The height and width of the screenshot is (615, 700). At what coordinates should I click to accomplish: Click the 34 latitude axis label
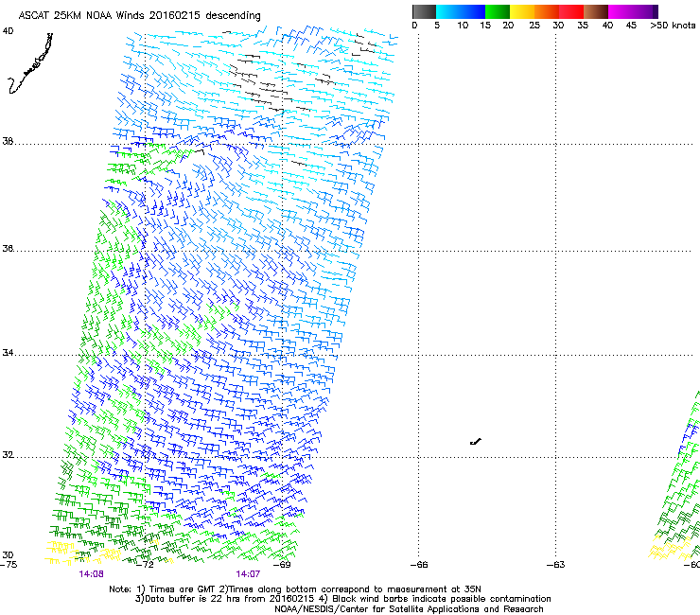point(8,354)
